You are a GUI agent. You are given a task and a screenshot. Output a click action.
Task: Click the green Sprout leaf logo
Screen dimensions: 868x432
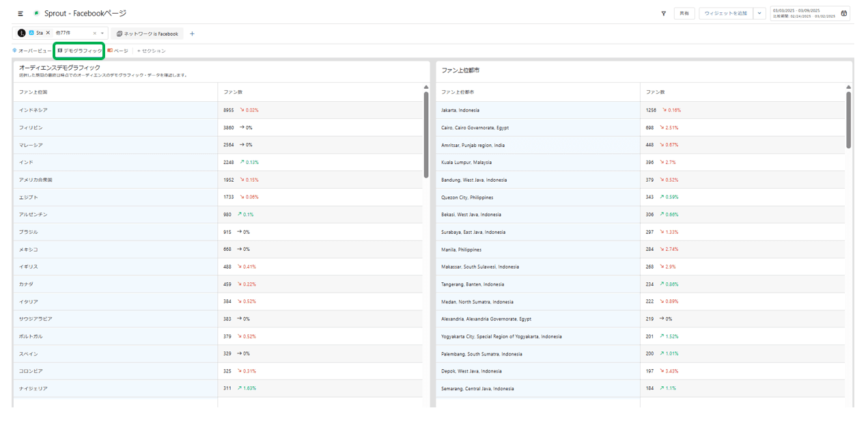(x=36, y=14)
